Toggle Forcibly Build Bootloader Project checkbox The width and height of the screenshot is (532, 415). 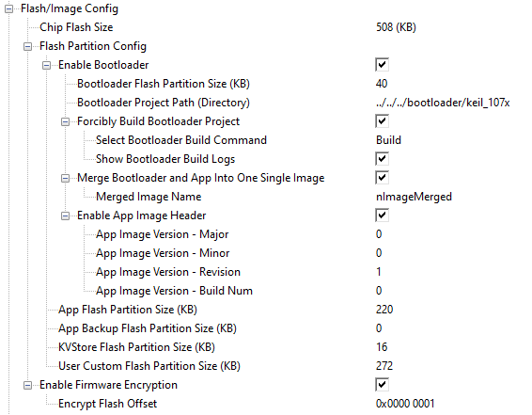tap(382, 121)
